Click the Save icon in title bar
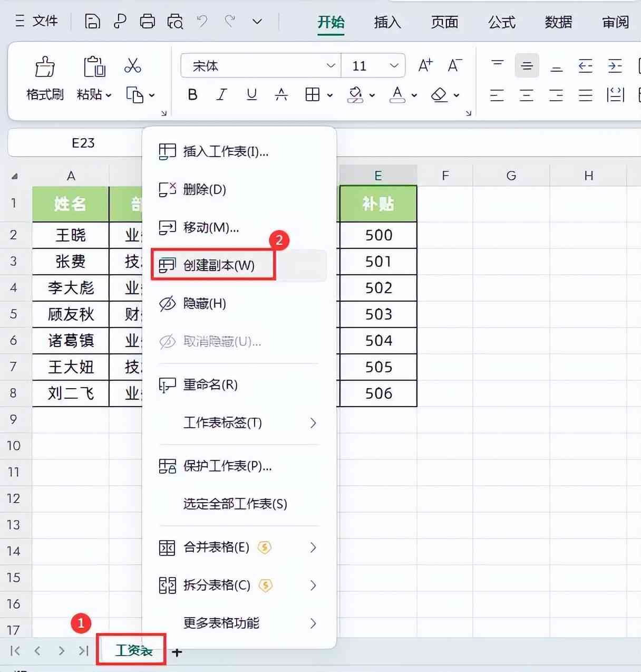 click(x=92, y=22)
